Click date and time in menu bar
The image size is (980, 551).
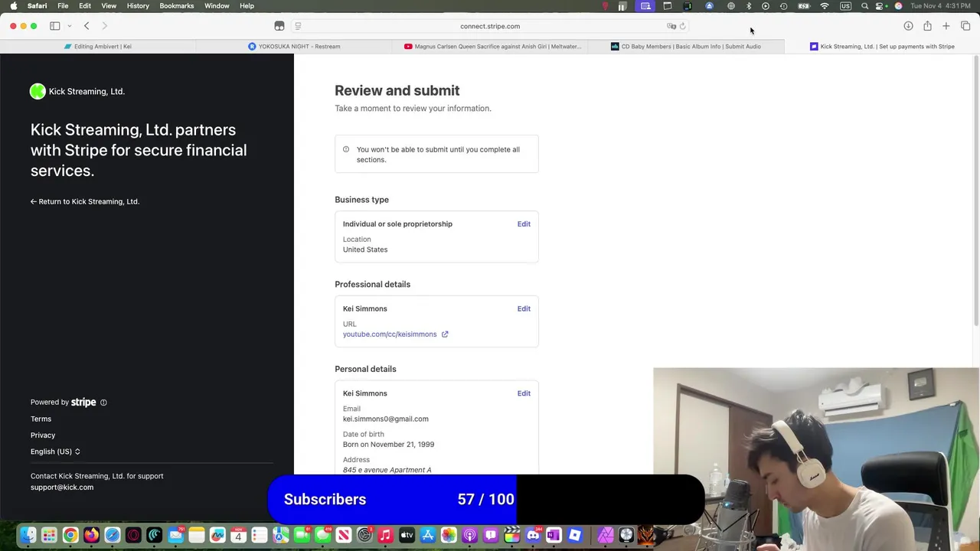pyautogui.click(x=941, y=6)
